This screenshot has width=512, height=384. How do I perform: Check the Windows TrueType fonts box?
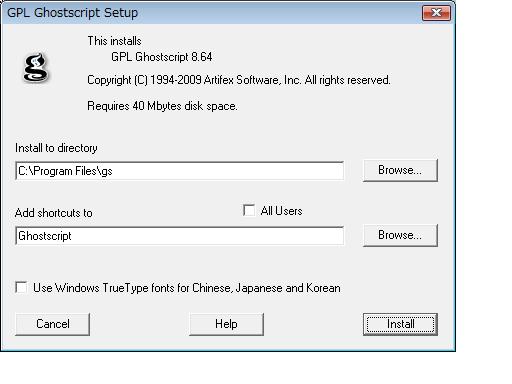[21, 287]
